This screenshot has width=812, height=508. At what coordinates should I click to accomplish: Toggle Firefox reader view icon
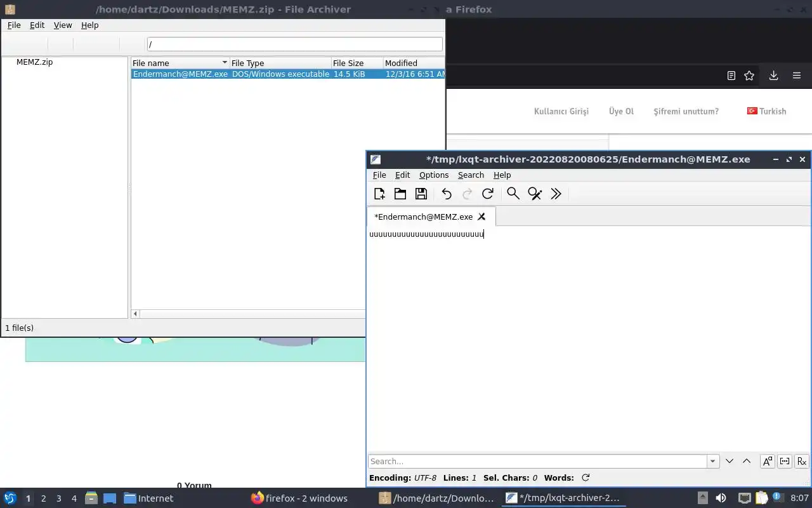[x=731, y=76]
